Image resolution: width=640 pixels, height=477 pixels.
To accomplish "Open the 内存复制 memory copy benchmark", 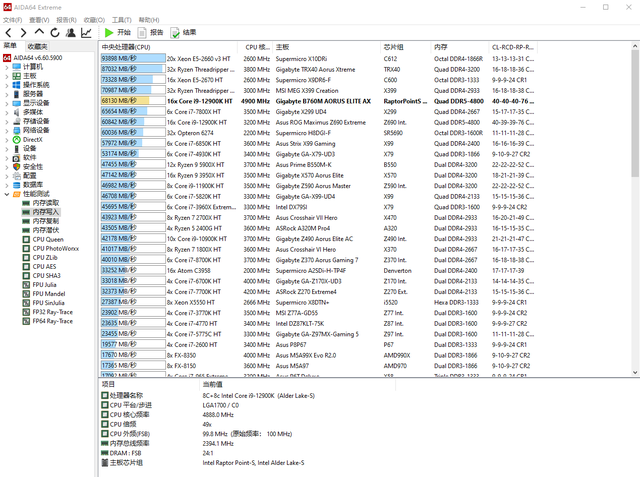I will (41, 221).
